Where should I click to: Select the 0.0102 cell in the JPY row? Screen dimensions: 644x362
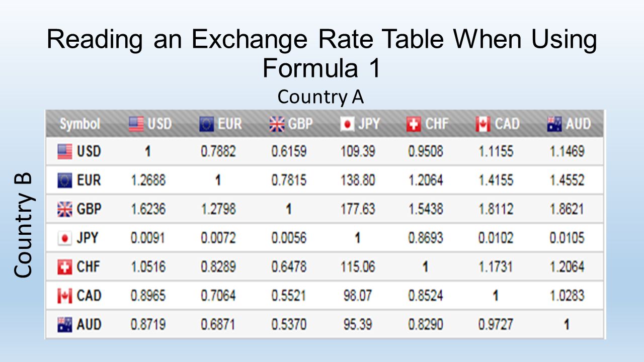496,238
